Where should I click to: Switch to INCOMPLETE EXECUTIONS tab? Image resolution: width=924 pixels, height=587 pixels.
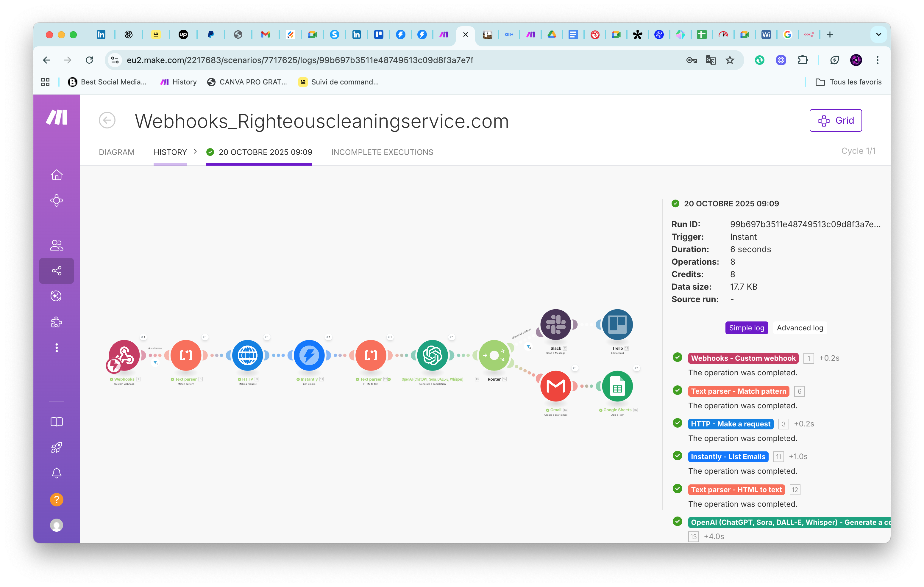click(382, 152)
